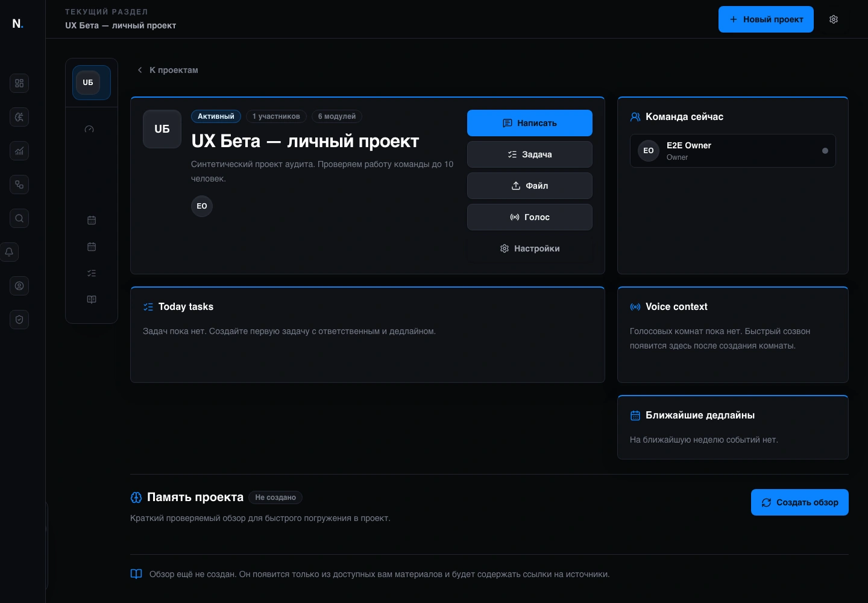The image size is (868, 603).
Task: Click the Ближайшие дедлайны heading
Action: [700, 415]
